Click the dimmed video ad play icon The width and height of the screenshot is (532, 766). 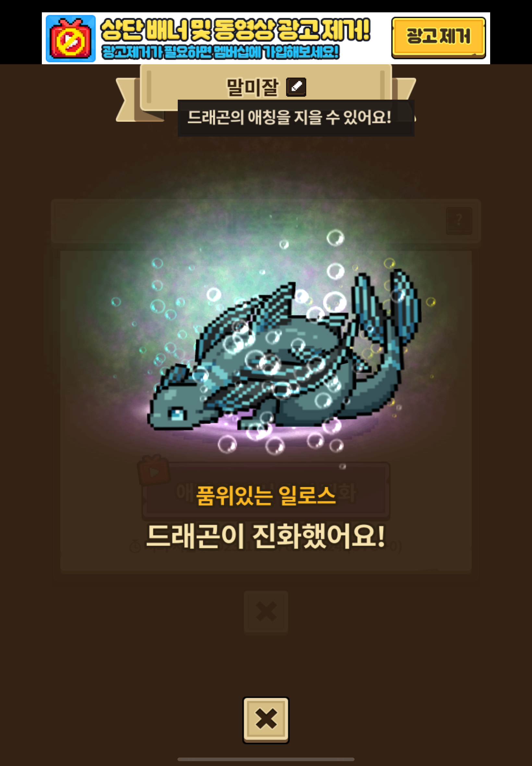pyautogui.click(x=153, y=471)
